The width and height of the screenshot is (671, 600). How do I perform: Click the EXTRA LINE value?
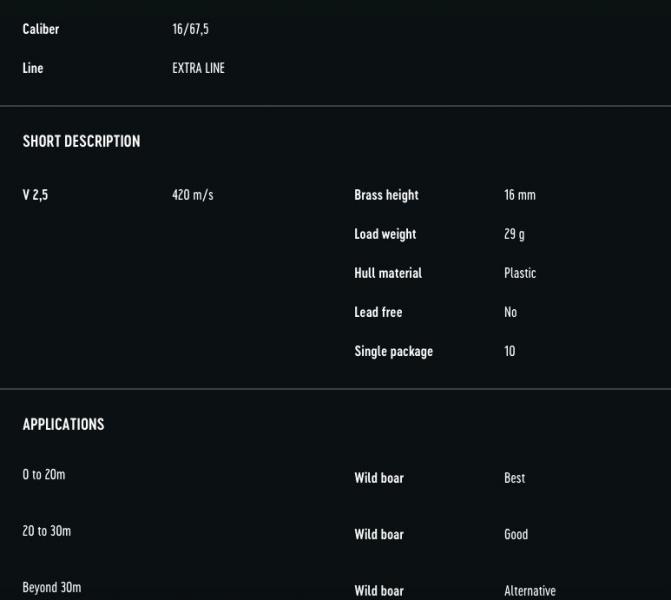(198, 69)
